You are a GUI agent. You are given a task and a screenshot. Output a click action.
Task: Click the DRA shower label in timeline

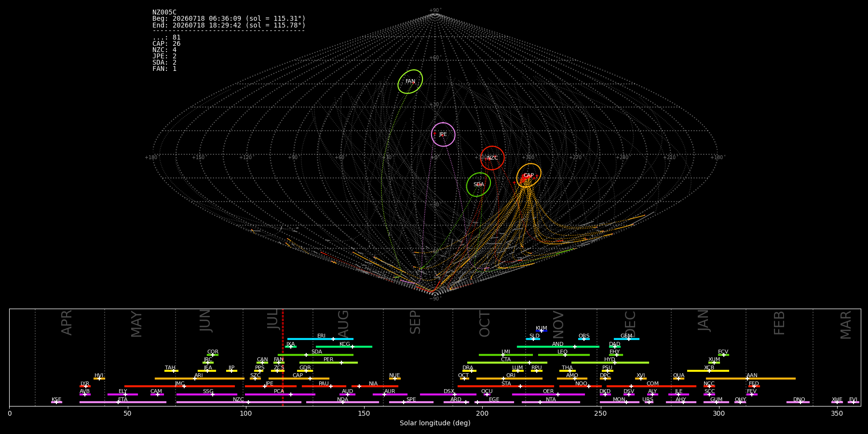[x=468, y=368]
